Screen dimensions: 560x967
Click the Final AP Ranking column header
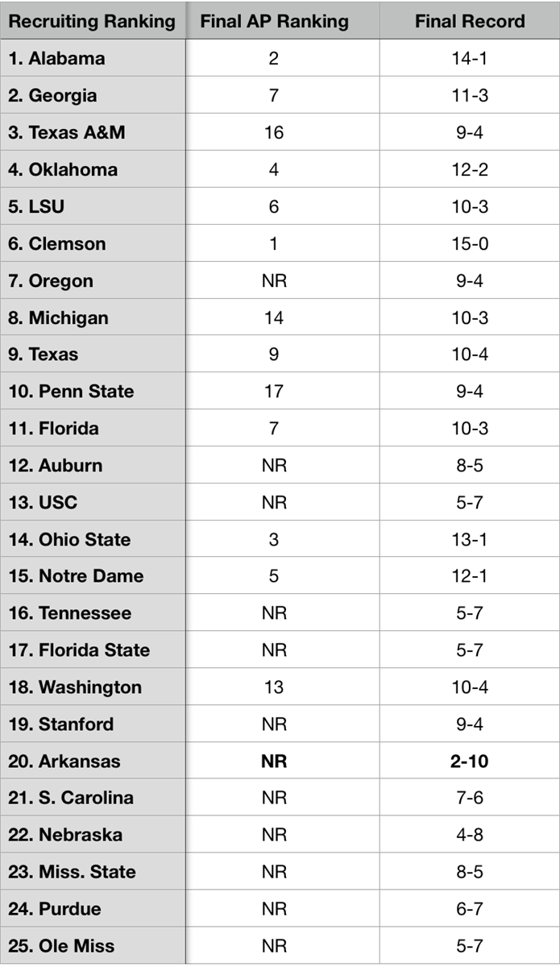[274, 22]
